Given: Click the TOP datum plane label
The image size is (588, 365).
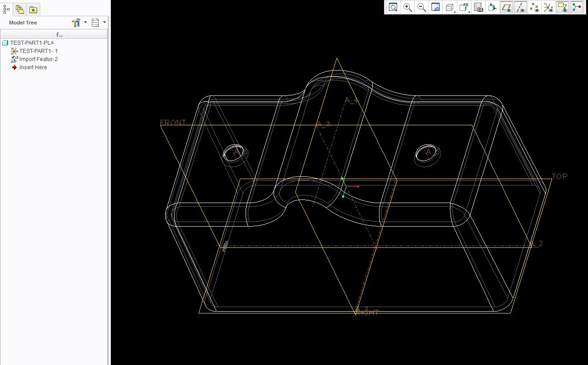Looking at the screenshot, I should [560, 176].
